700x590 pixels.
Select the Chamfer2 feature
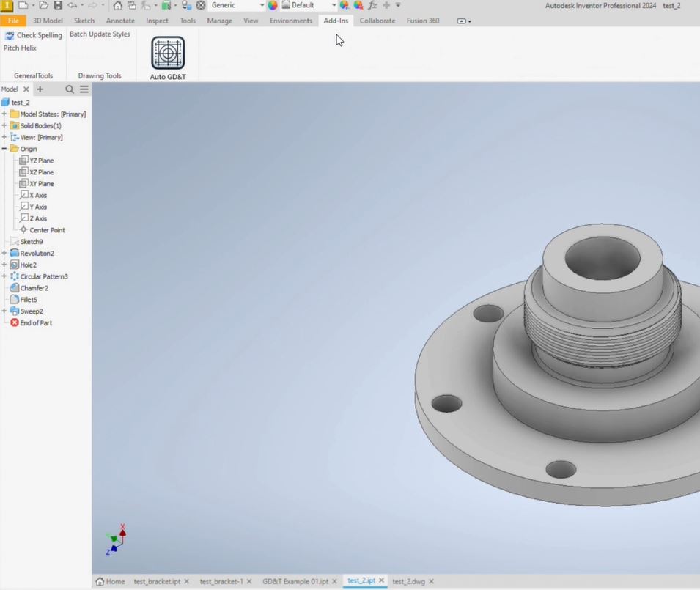[29, 288]
